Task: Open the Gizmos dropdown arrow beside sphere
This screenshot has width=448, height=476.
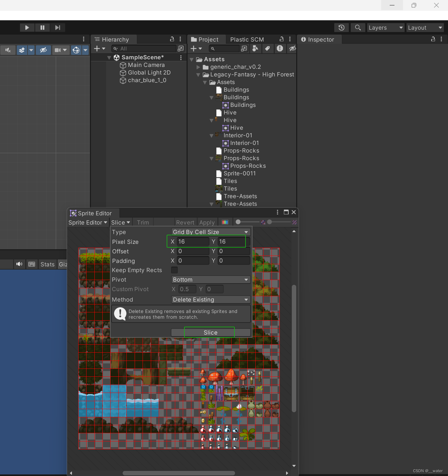Action: pyautogui.click(x=85, y=50)
